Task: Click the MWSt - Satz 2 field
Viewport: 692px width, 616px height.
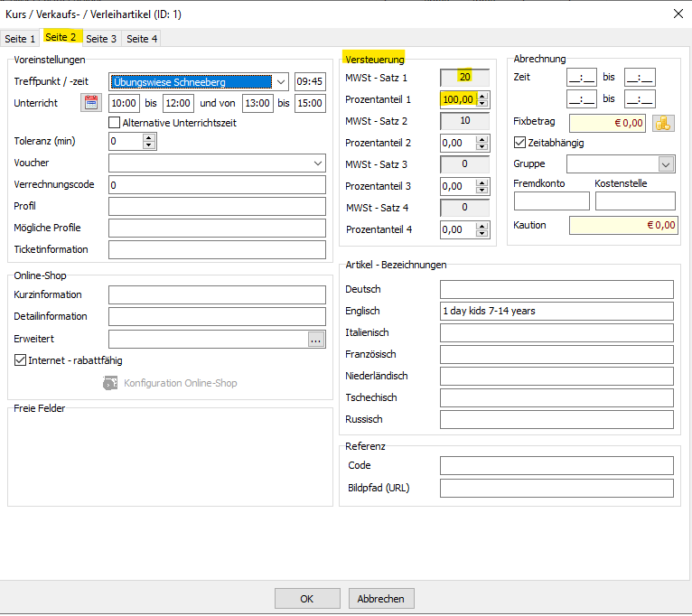Action: click(464, 120)
